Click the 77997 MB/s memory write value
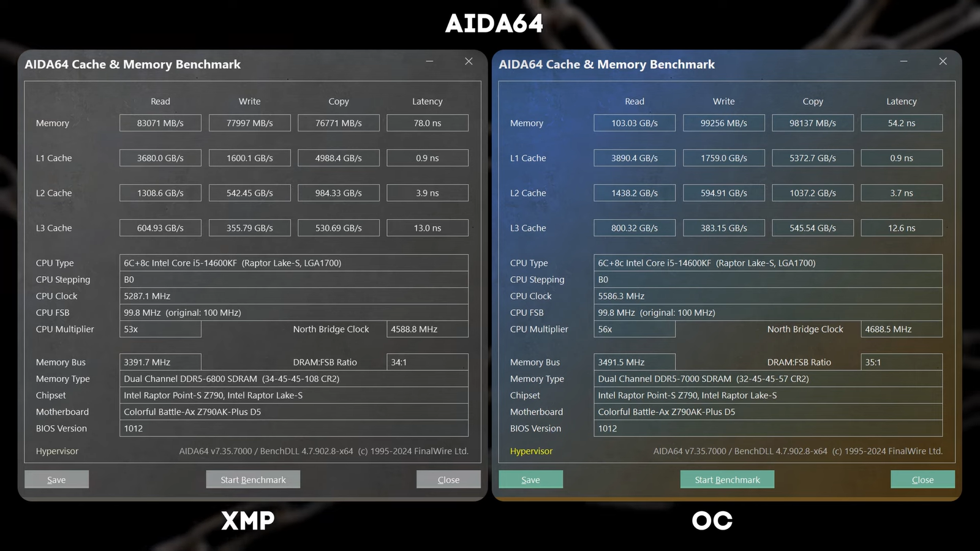Screen dimensions: 980x551 (x=250, y=123)
